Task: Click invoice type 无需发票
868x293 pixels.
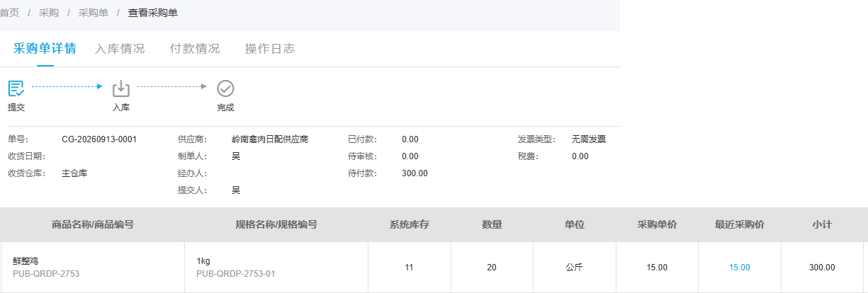Action: (x=589, y=139)
